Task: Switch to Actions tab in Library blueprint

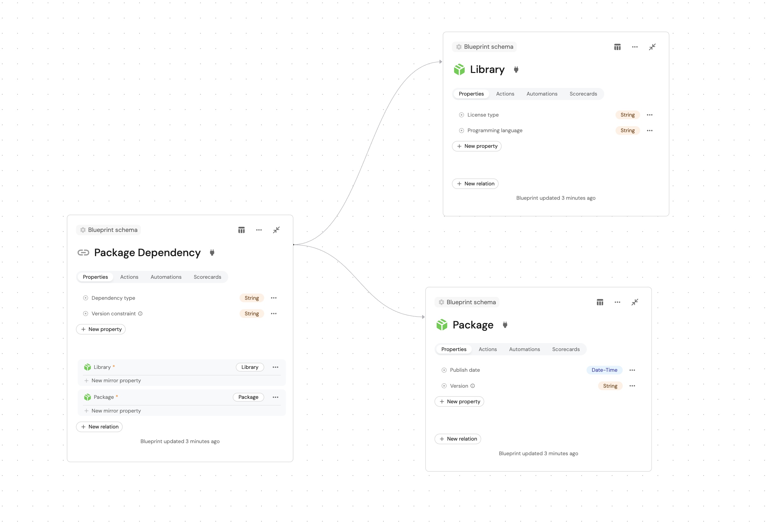Action: 505,94
